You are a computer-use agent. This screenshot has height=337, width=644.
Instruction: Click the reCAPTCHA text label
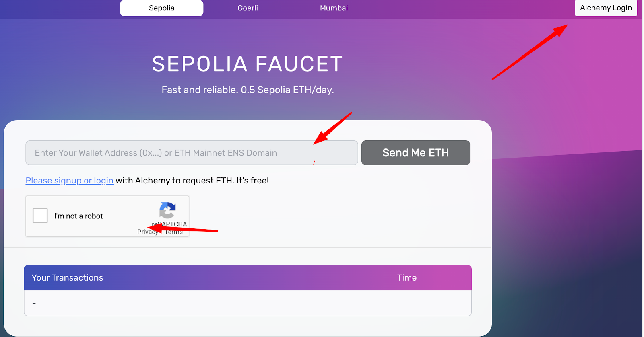click(169, 224)
